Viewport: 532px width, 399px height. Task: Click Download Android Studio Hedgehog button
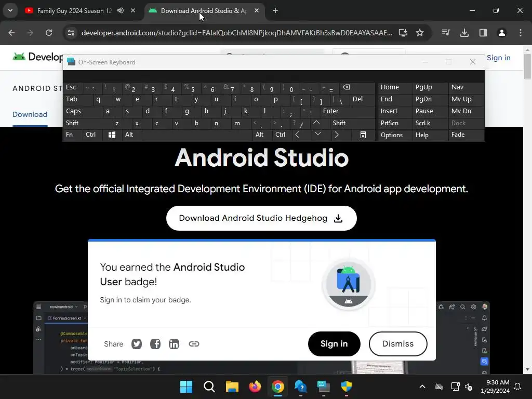point(261,218)
